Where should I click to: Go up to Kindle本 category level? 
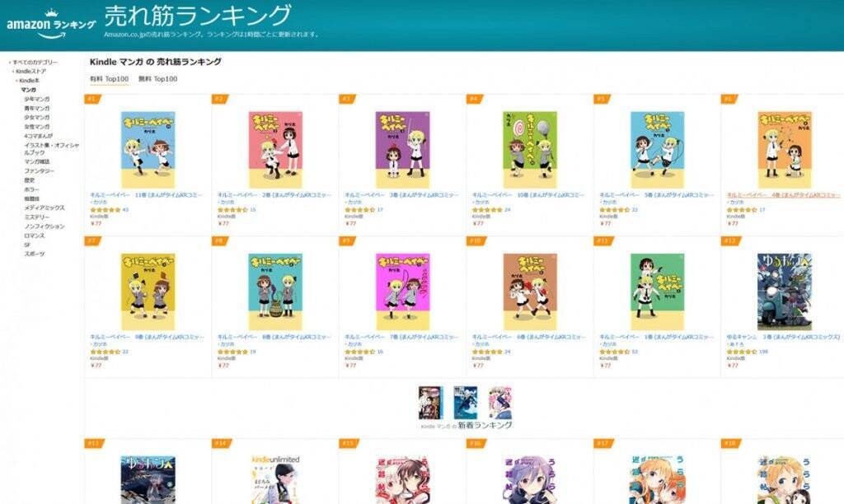click(x=29, y=81)
